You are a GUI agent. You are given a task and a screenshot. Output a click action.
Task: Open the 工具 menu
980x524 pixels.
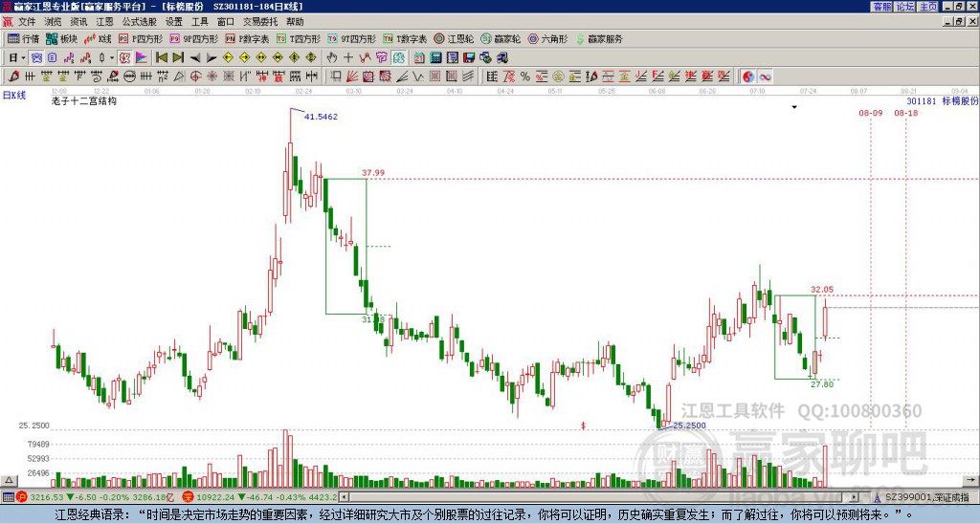pos(200,22)
